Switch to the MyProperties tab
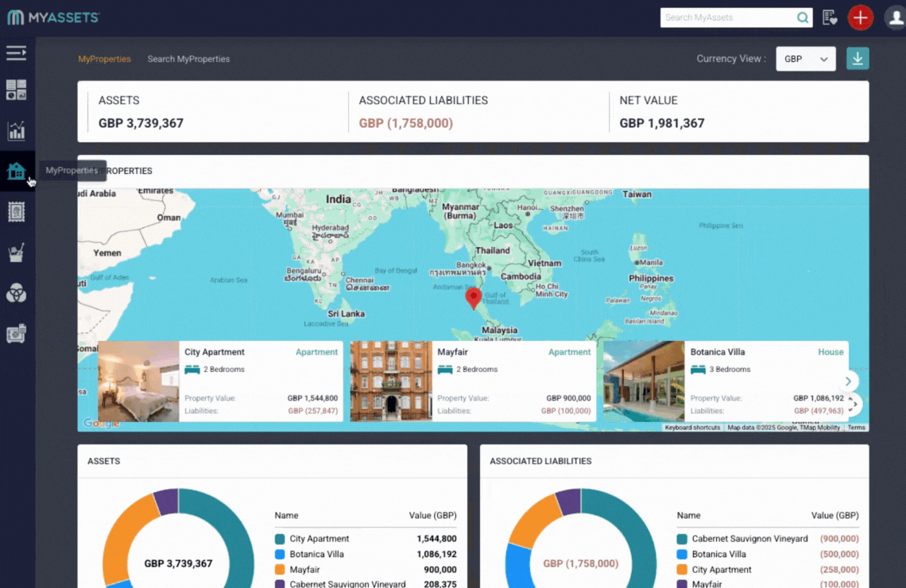This screenshot has width=906, height=588. tap(105, 59)
